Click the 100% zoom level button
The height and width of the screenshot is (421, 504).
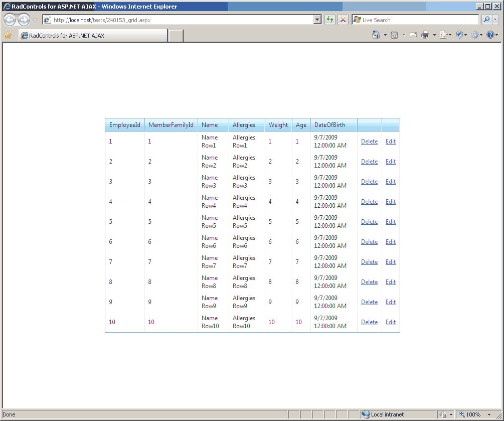(x=469, y=414)
